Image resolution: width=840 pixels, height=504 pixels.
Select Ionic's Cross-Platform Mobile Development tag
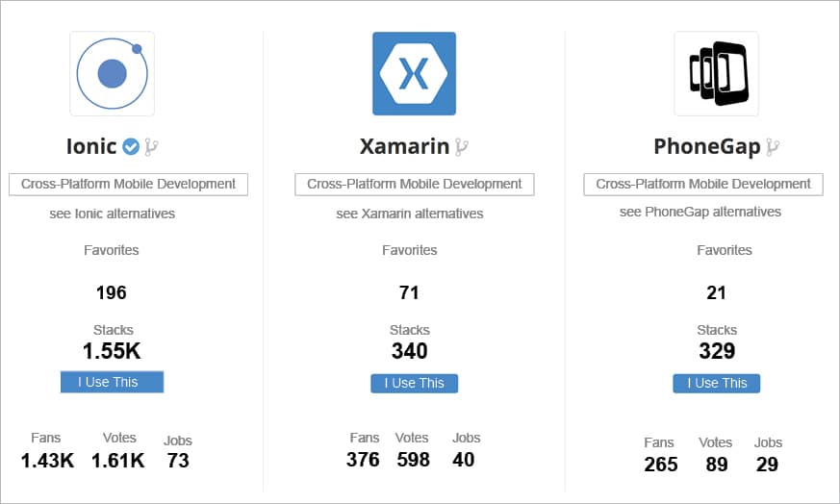point(128,184)
